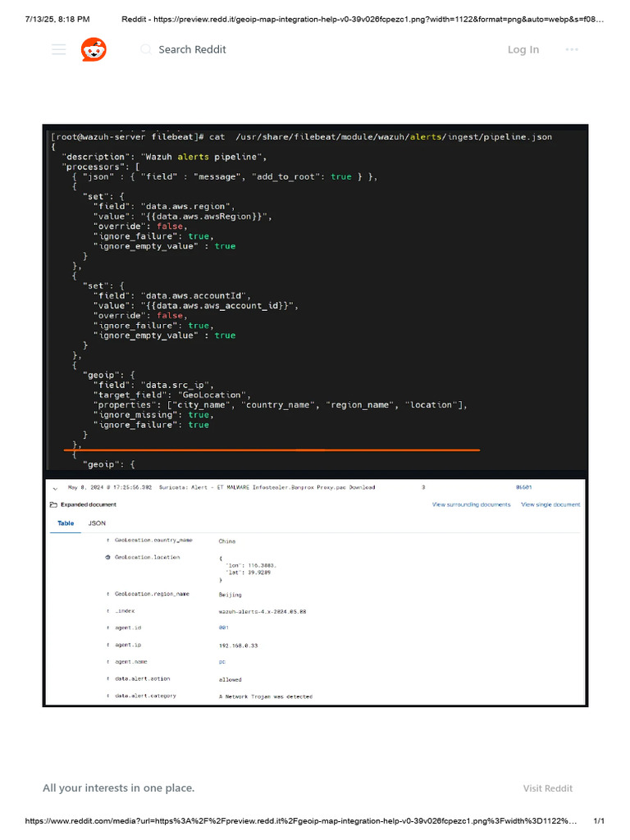Viewport: 630px width, 840px height.
Task: Click the GeoLocation.country_name field name
Action: 153,540
